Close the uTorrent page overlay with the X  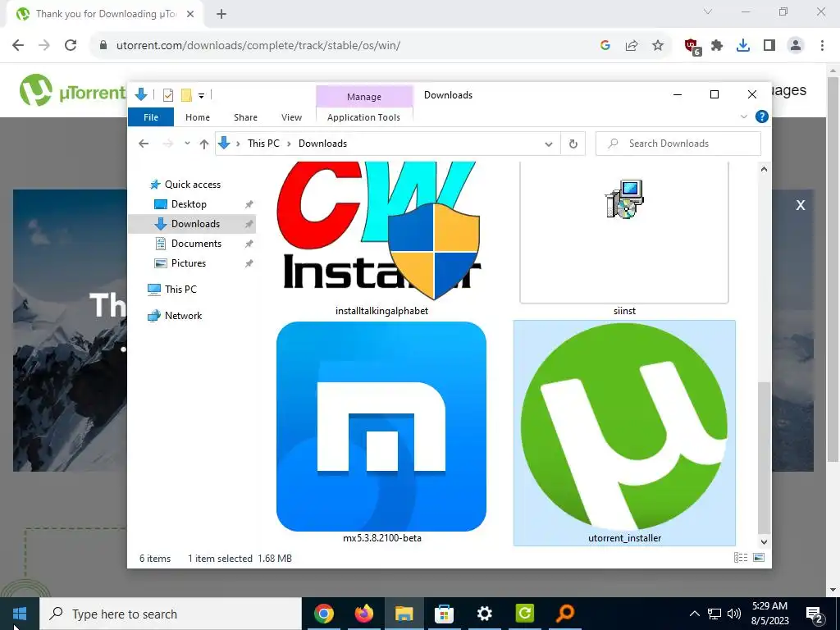click(801, 205)
